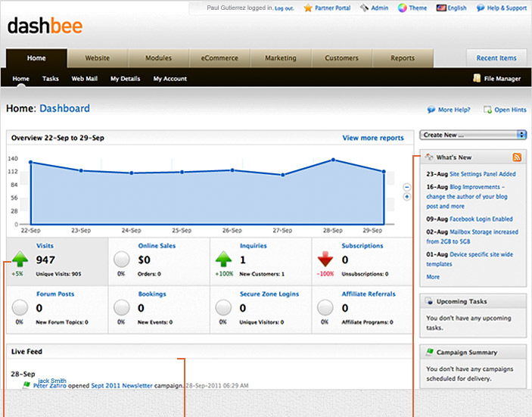Click the Campaign Summary flag icon

[x=430, y=352]
